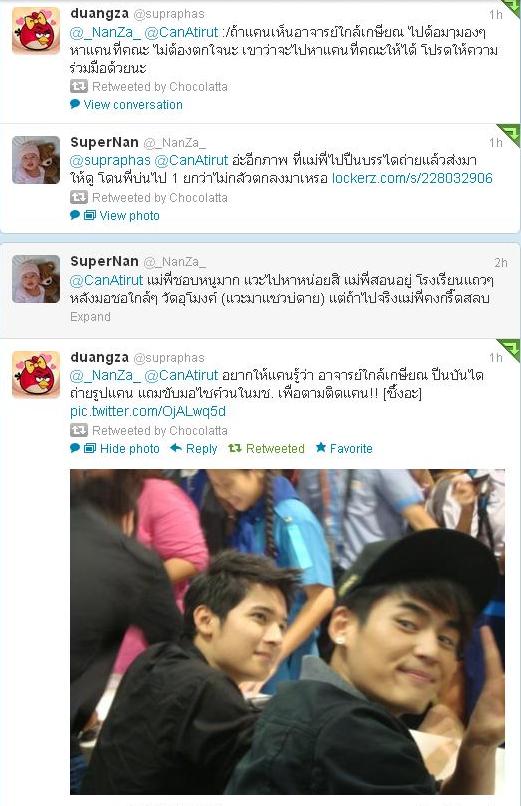The width and height of the screenshot is (521, 806).
Task: Click the reply arrow icon in last tweet
Action: 176,448
